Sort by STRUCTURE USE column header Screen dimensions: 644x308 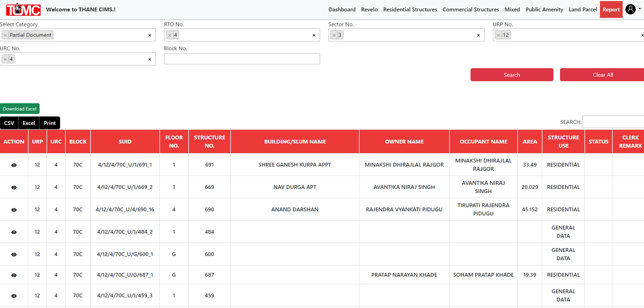click(563, 141)
